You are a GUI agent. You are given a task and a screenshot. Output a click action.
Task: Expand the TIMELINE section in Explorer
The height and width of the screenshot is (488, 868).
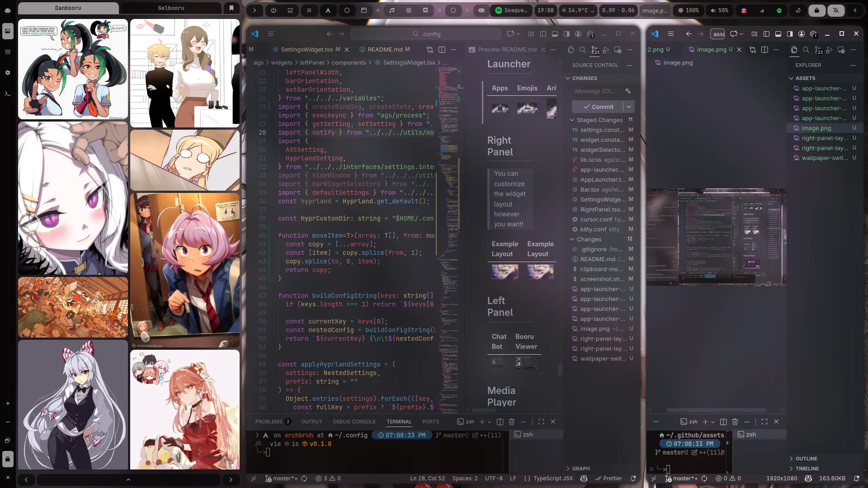[807, 469]
